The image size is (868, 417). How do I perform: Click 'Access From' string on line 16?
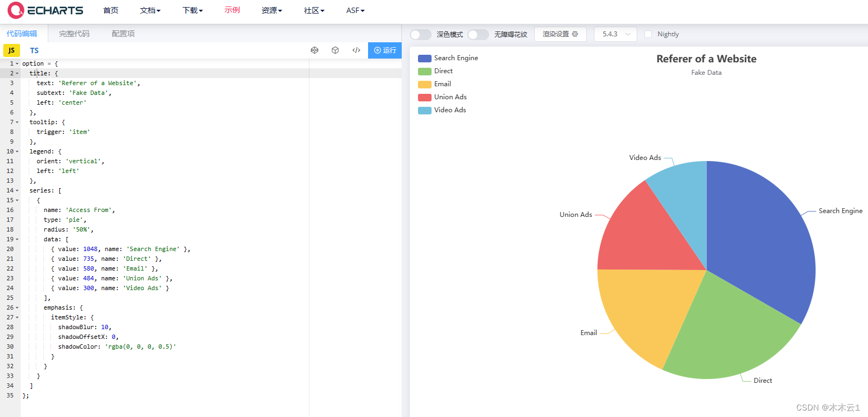[90, 210]
